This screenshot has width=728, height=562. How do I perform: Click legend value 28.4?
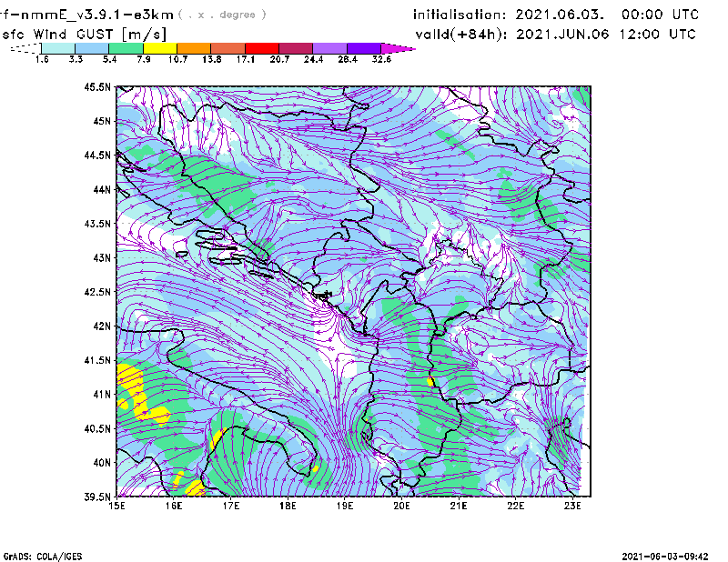348,59
